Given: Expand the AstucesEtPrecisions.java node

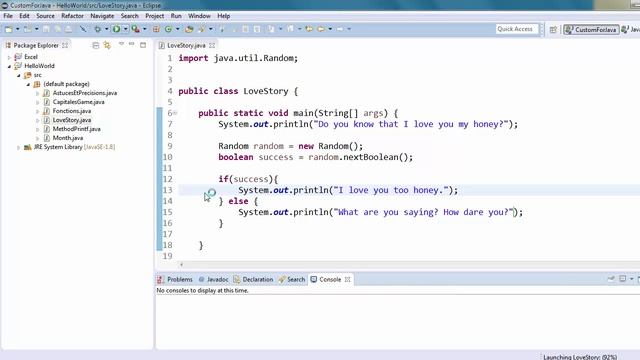Looking at the screenshot, I should tap(38, 93).
